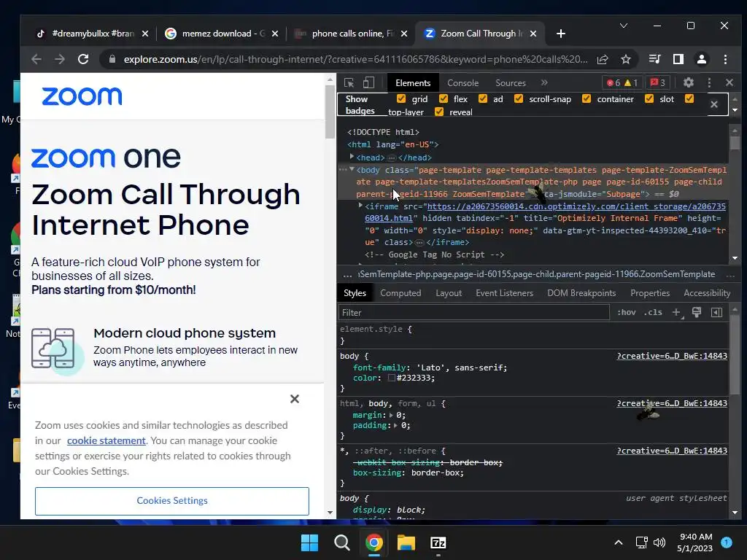Open 7-Zip from the taskbar
The height and width of the screenshot is (560, 747).
[438, 542]
